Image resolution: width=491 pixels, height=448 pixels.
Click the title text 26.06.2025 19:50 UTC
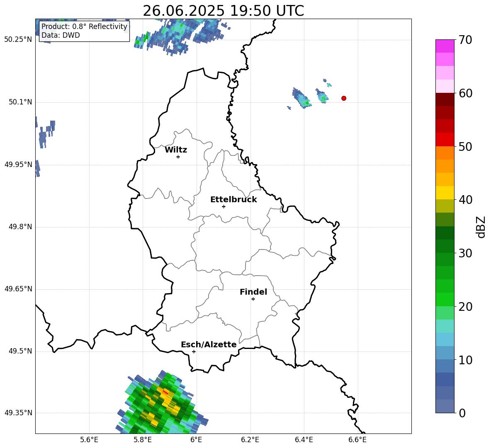tap(223, 11)
